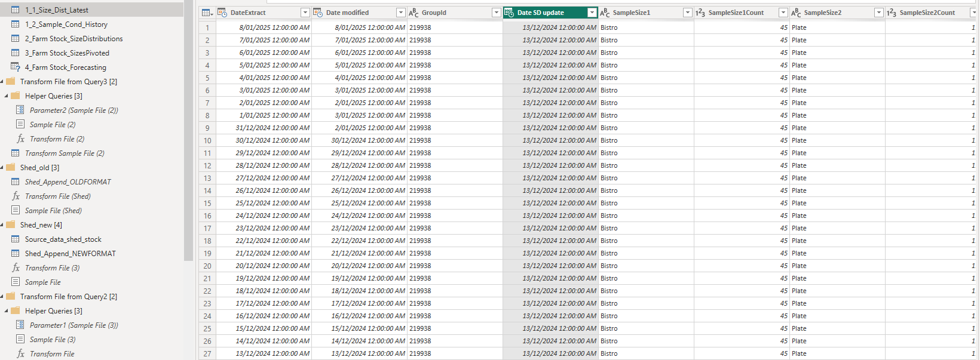Change DateExtract data type icon
This screenshot has height=360, width=980.
point(222,13)
